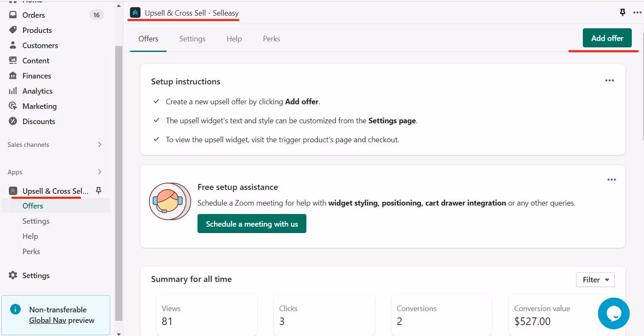Click the Views summary card
The height and width of the screenshot is (336, 644).
click(x=207, y=315)
